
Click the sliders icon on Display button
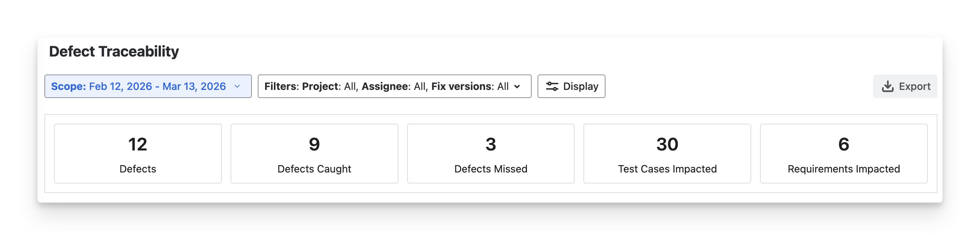pos(552,86)
